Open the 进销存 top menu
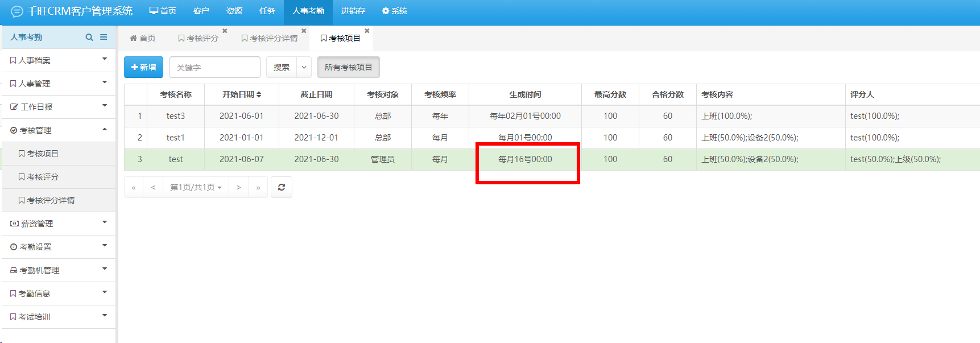 (353, 11)
